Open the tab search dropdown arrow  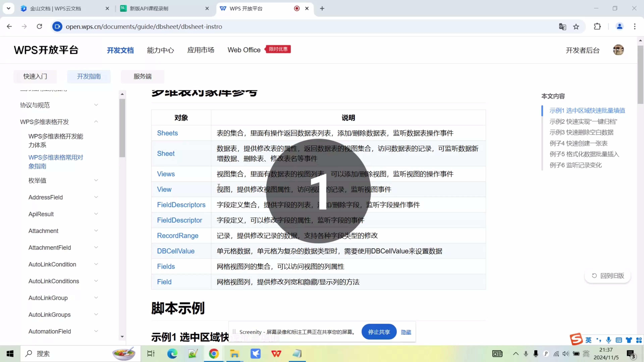[x=8, y=8]
